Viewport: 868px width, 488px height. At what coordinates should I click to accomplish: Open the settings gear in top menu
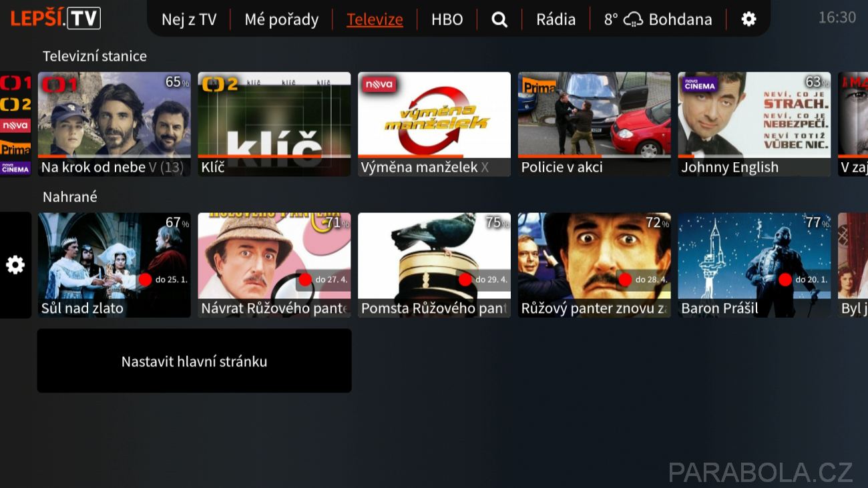[x=749, y=19]
